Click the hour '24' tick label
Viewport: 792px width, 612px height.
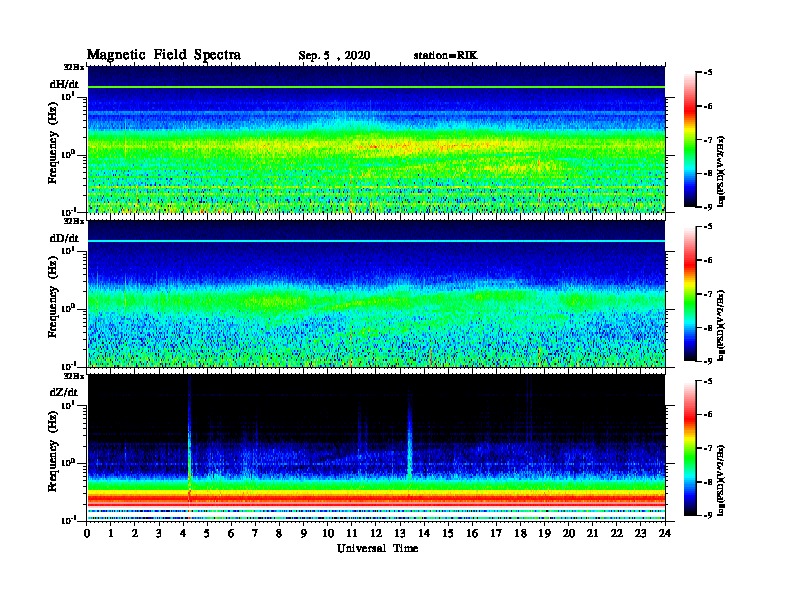coord(665,533)
